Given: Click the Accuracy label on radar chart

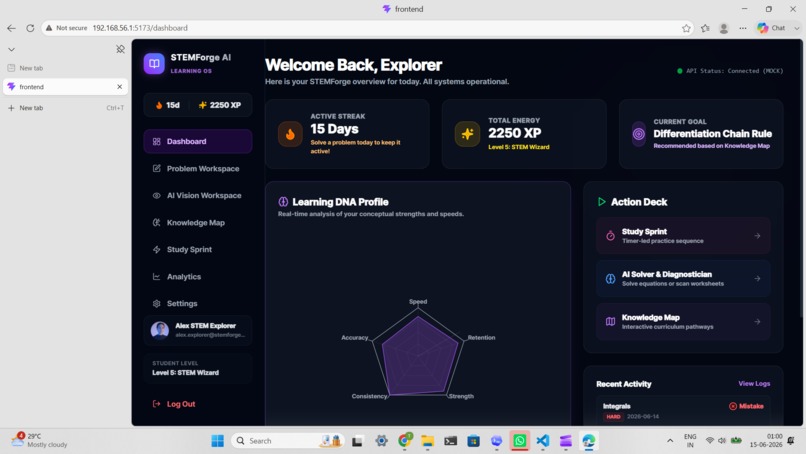Looking at the screenshot, I should point(355,338).
